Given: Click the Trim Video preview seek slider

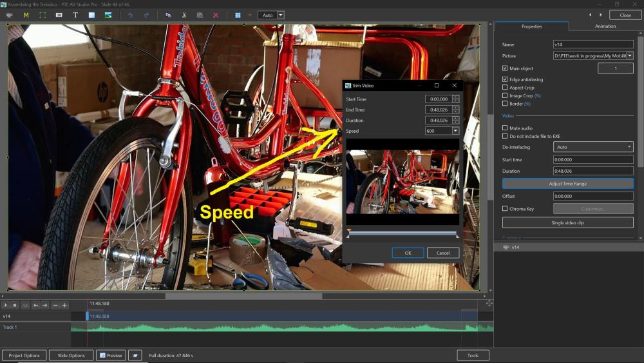Looking at the screenshot, I should (x=402, y=233).
